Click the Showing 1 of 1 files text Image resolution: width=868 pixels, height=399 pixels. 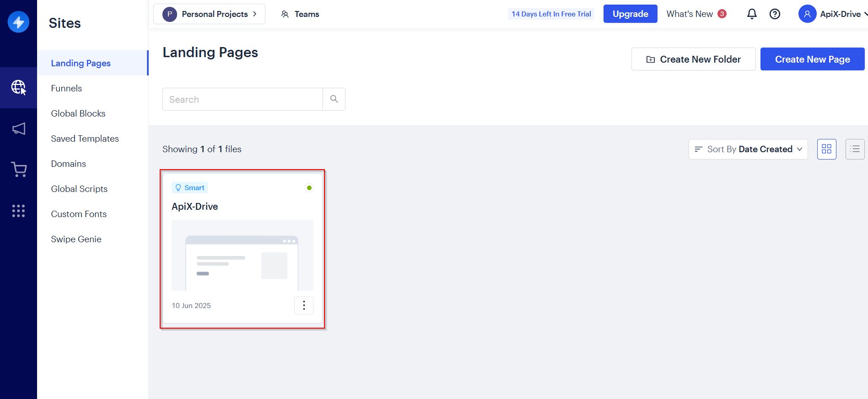coord(202,149)
